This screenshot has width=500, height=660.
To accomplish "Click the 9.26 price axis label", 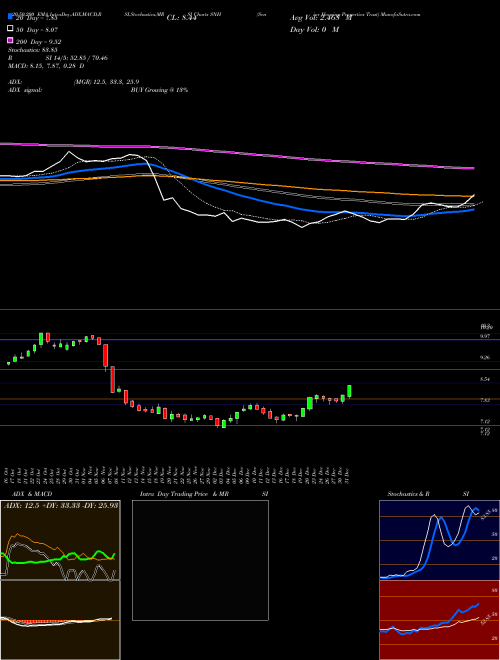I will (485, 357).
